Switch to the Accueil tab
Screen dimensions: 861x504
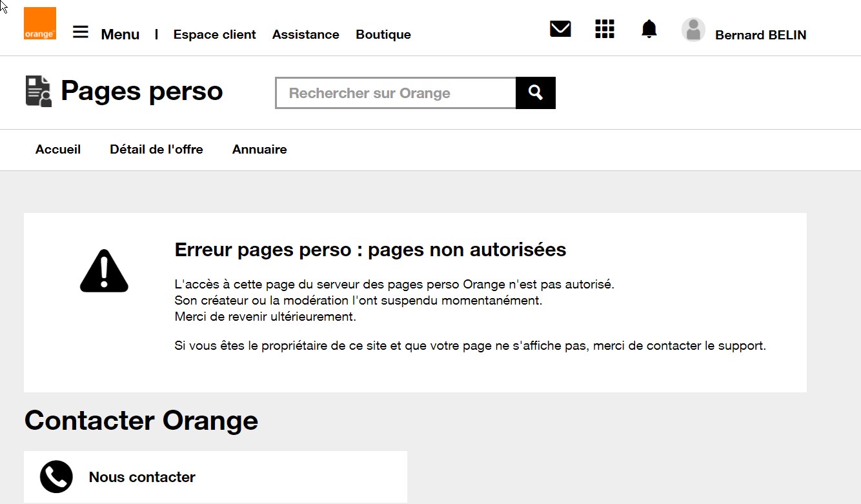click(x=58, y=149)
